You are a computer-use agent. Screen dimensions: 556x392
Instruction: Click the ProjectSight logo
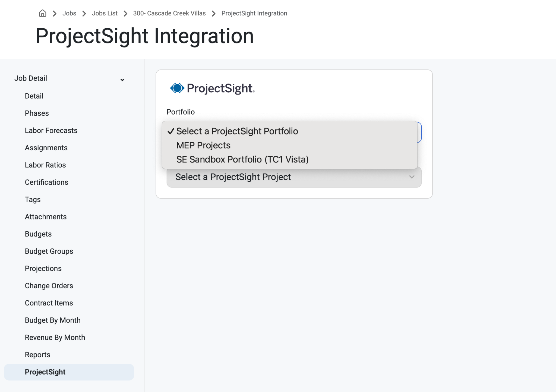pyautogui.click(x=212, y=88)
